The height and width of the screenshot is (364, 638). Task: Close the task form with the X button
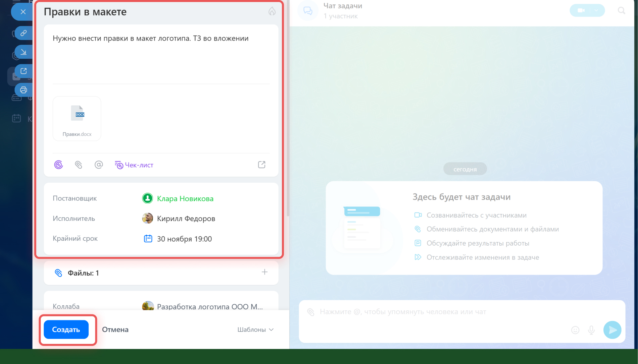pos(23,12)
